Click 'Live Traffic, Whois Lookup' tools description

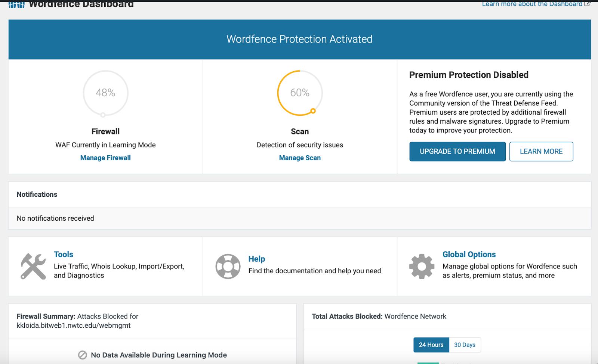(x=119, y=271)
